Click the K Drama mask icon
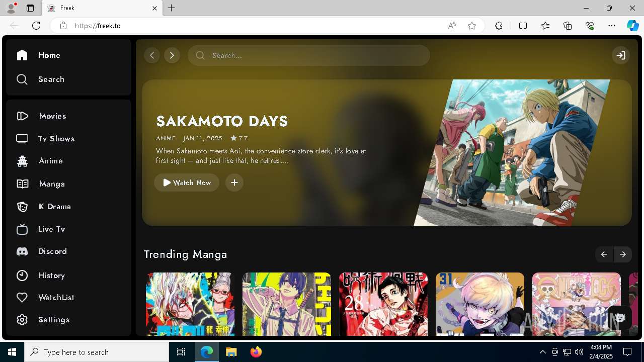644x362 pixels. (x=22, y=207)
